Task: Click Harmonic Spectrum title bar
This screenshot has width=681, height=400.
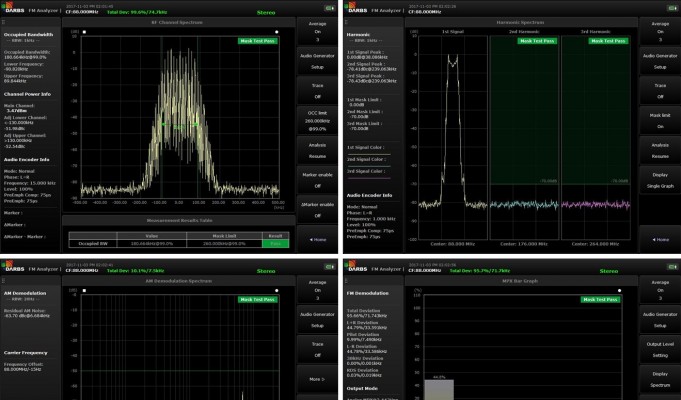Action: (521, 22)
